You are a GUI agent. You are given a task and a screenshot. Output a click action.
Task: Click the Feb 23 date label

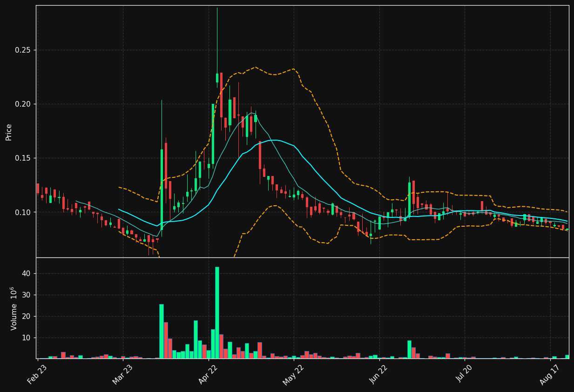[37, 374]
